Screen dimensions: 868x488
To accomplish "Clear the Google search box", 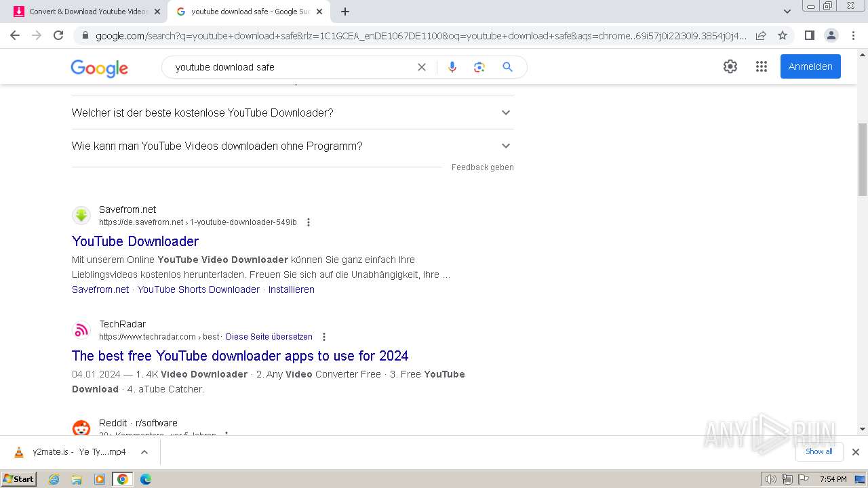I will coord(422,67).
